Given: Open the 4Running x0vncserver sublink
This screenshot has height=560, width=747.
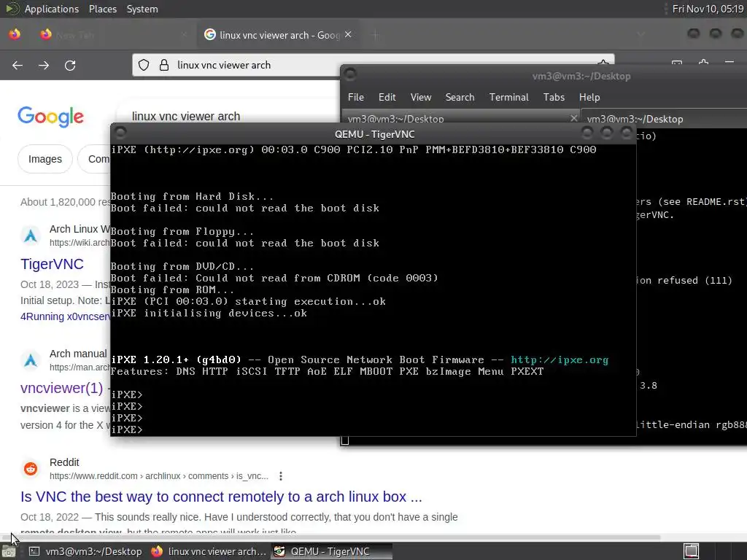Looking at the screenshot, I should click(65, 316).
